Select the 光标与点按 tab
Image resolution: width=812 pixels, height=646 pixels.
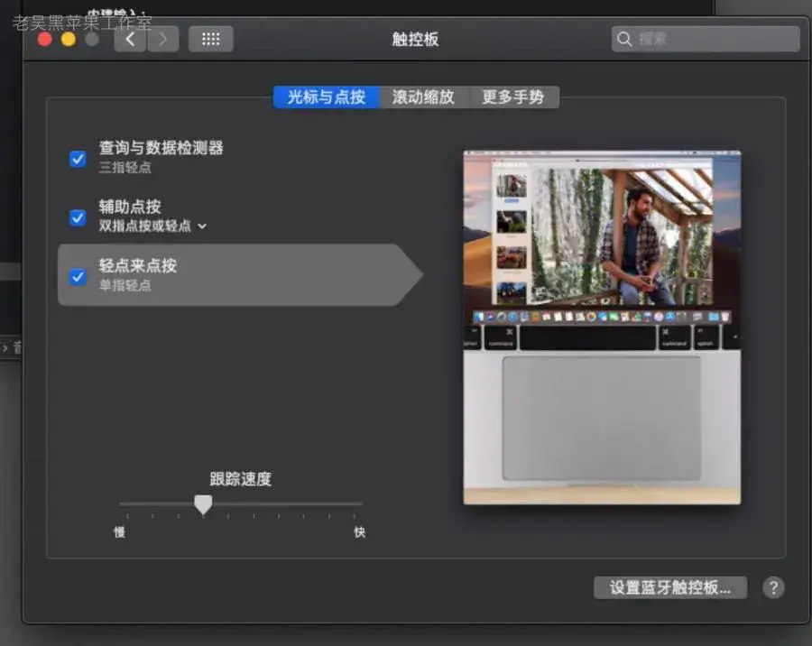[x=327, y=97]
